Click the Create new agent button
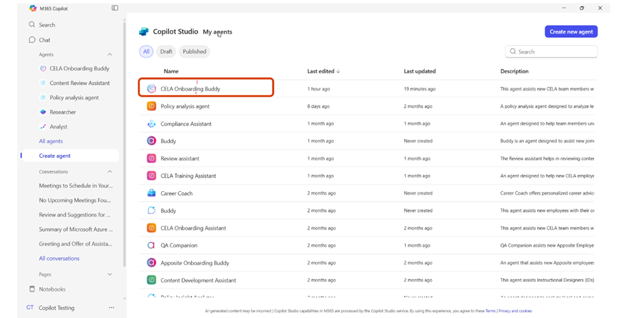 click(571, 32)
